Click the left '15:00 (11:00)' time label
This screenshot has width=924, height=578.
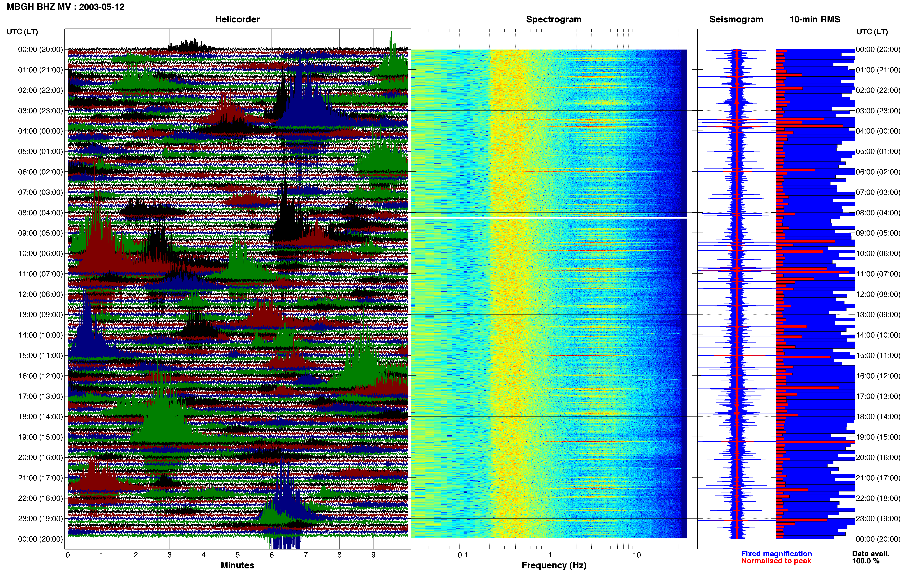(x=40, y=356)
